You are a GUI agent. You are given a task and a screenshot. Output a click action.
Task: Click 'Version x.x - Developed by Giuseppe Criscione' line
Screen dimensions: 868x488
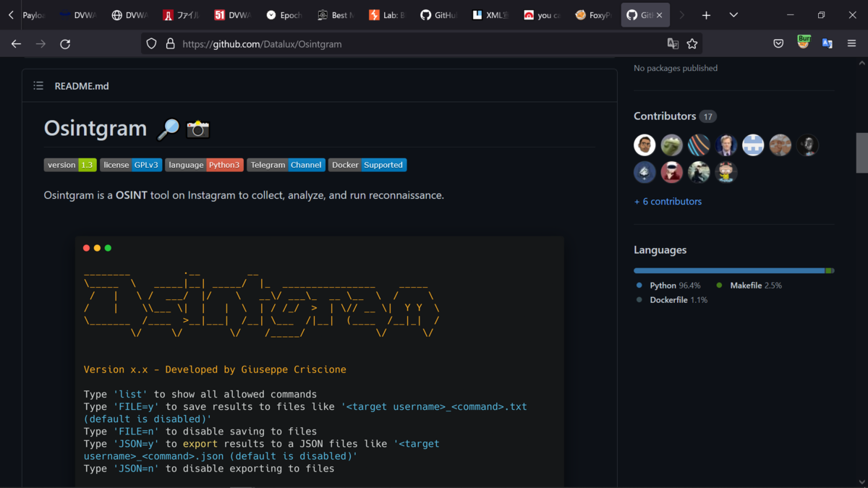pyautogui.click(x=215, y=369)
